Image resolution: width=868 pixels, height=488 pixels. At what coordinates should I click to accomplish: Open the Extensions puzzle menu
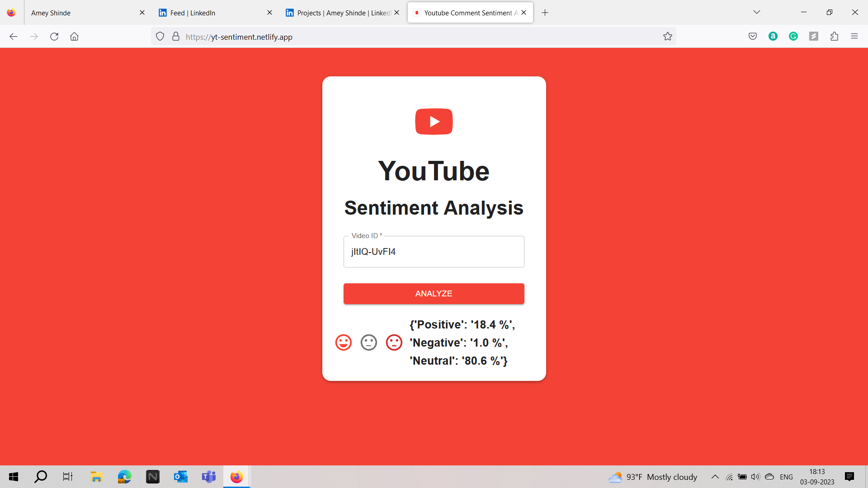834,37
